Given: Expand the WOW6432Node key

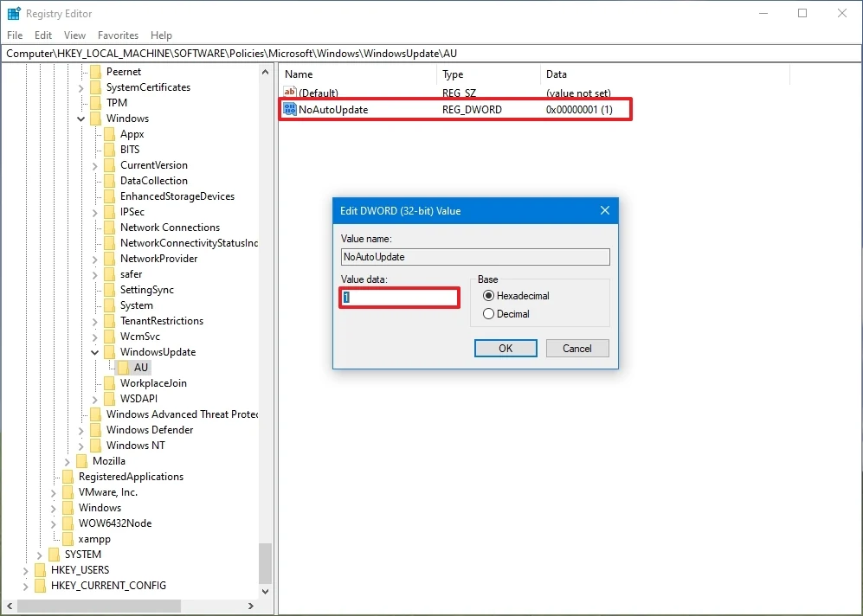Looking at the screenshot, I should 54,524.
